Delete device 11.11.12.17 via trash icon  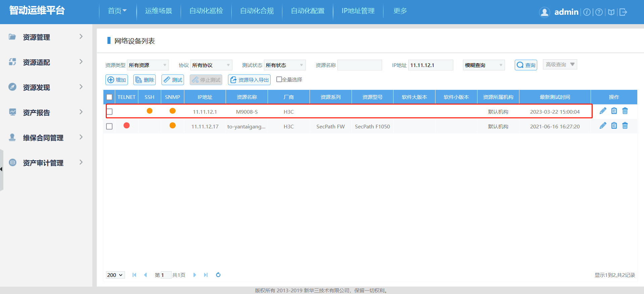tap(625, 125)
